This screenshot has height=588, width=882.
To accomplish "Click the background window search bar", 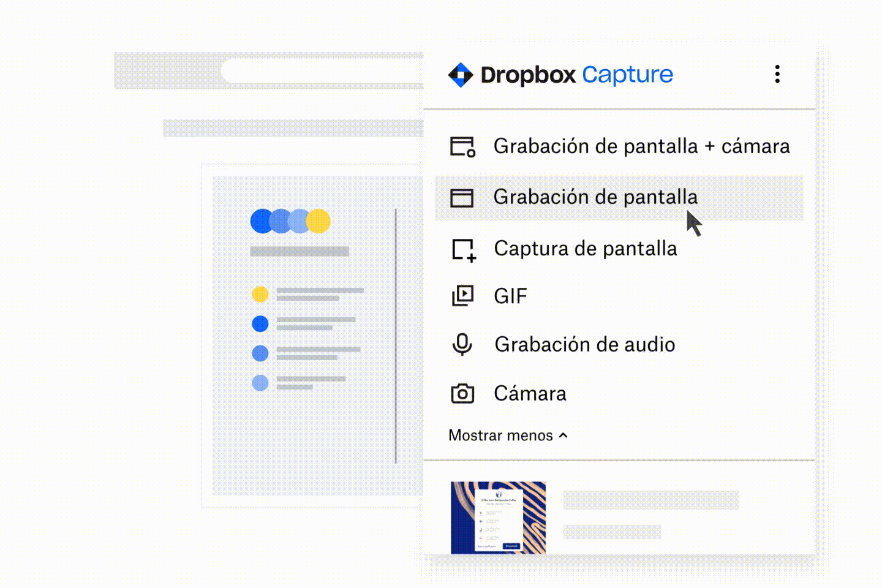I will [322, 71].
